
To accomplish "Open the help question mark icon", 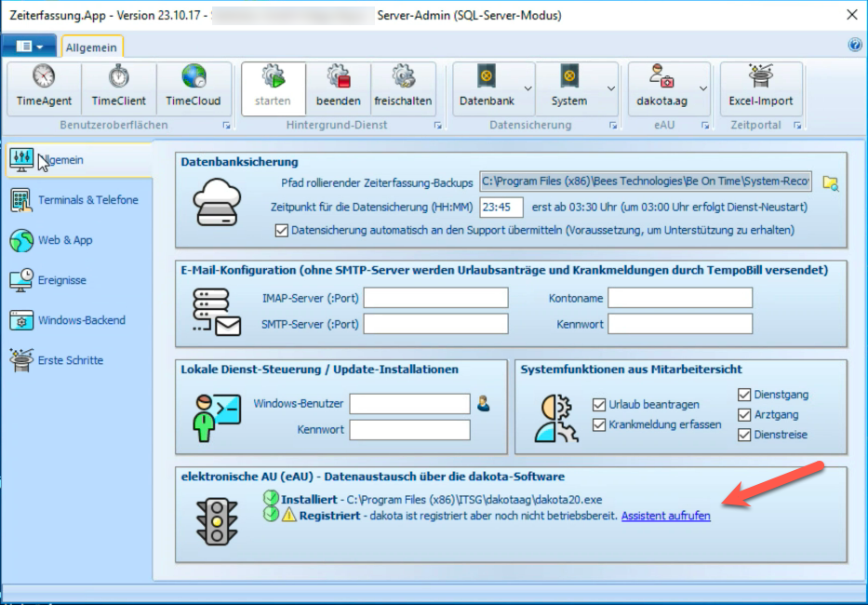I will [x=855, y=45].
